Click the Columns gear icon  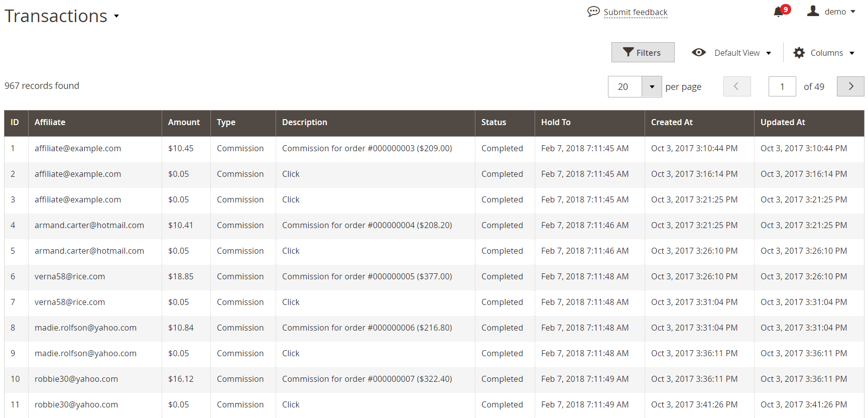pos(799,53)
